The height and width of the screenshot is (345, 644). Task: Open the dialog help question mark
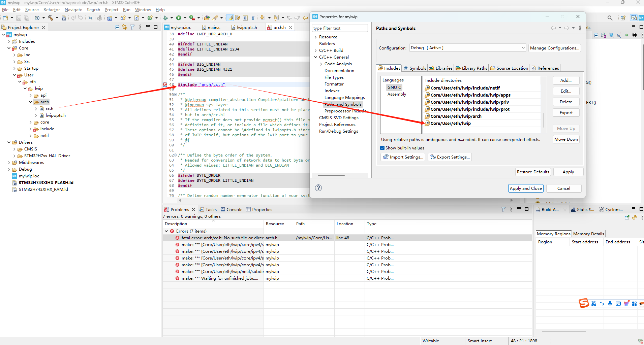tap(318, 188)
